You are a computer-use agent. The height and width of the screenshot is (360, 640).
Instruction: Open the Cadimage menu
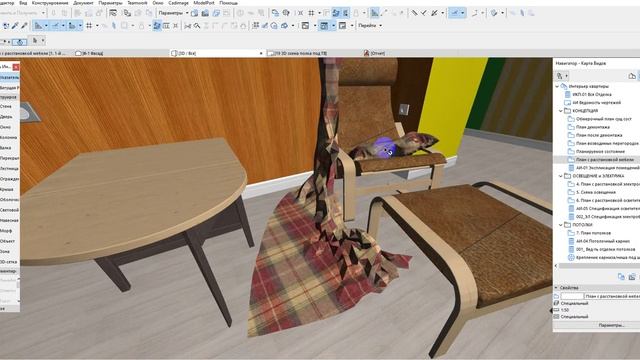click(x=178, y=3)
